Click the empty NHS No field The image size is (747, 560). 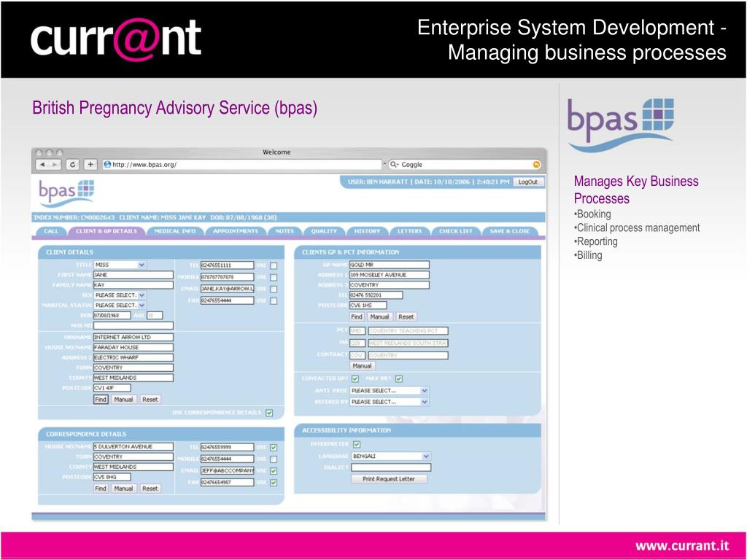(133, 326)
